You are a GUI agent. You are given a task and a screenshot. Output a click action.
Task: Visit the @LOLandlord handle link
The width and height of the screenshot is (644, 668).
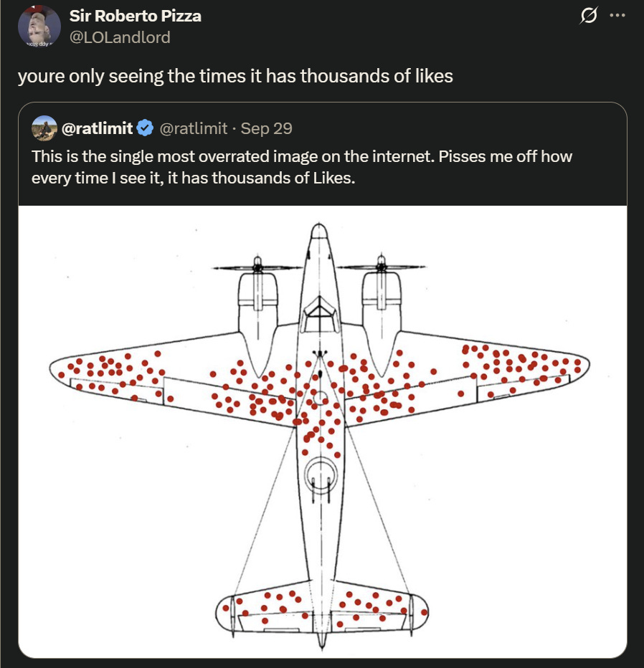tap(120, 37)
